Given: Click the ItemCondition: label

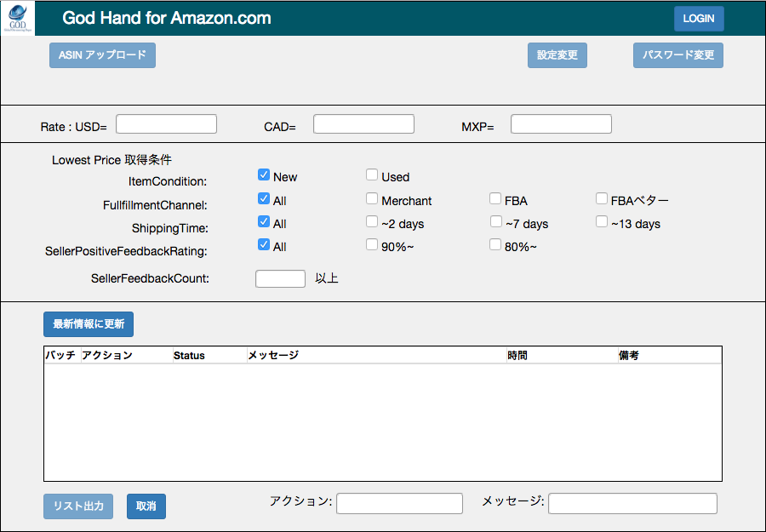Looking at the screenshot, I should [168, 181].
